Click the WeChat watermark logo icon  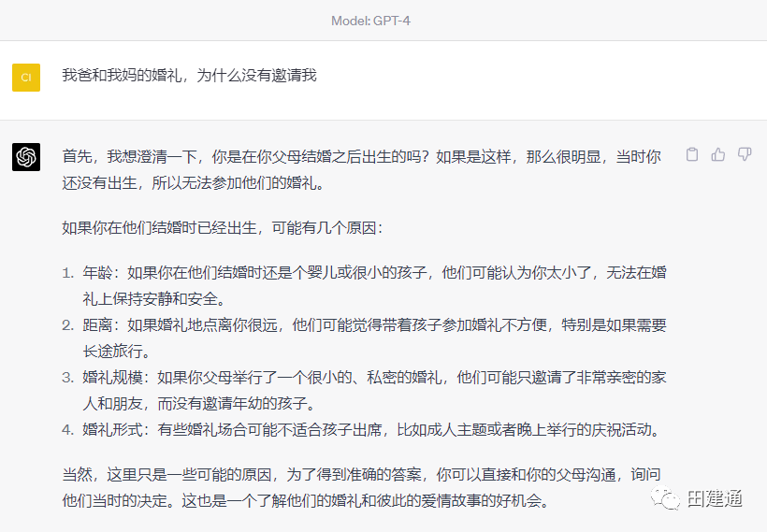669,500
